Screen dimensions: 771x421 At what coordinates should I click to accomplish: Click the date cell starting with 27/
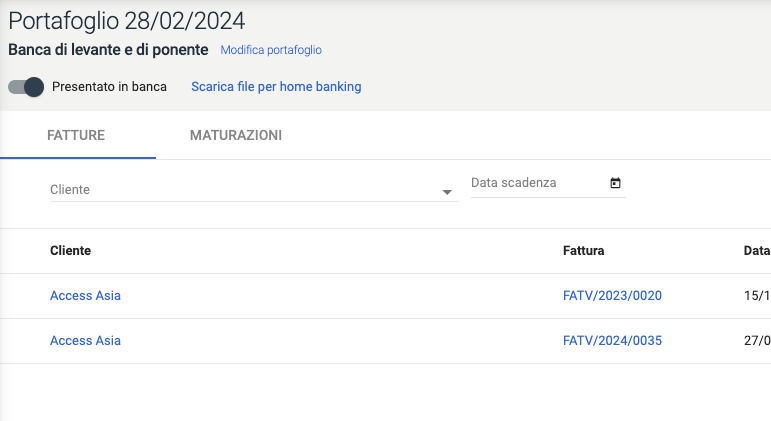tap(757, 341)
